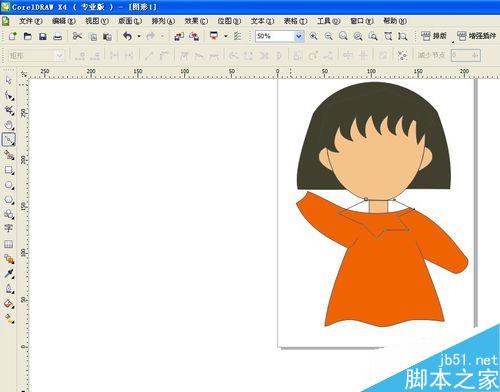Open the 编辑 (Edit) menu
This screenshot has height=392, width=500.
pyautogui.click(x=64, y=21)
